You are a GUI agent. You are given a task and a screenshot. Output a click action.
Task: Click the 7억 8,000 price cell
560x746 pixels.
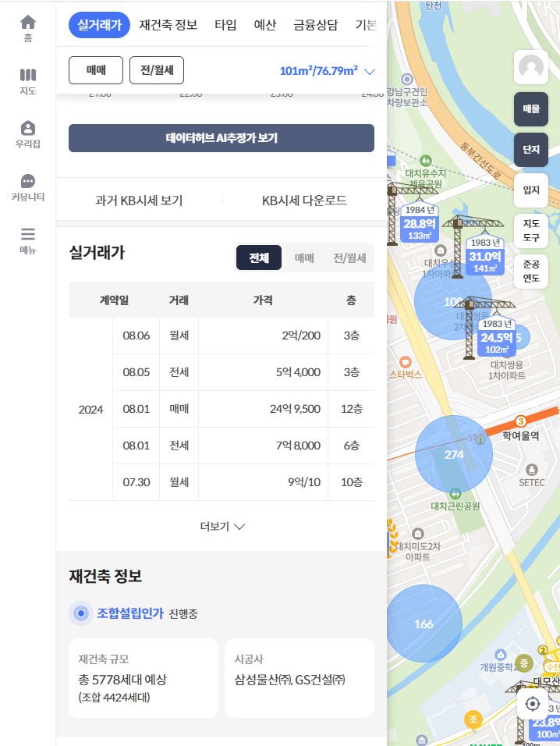(x=263, y=446)
